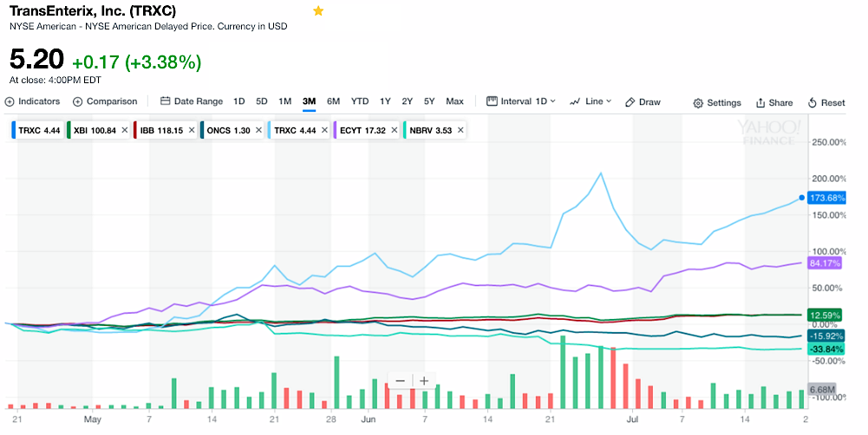
Task: Click the Jul label on date axis
Action: click(632, 419)
